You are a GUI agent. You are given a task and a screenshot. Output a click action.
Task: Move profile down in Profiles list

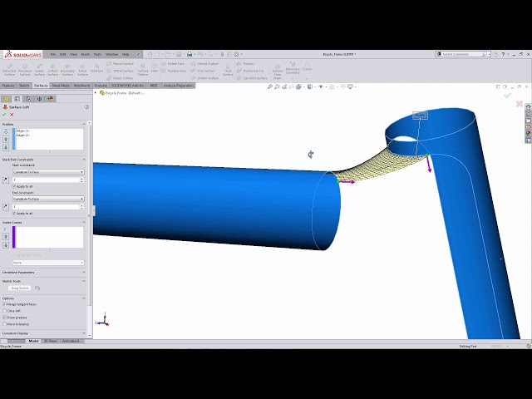click(6, 147)
